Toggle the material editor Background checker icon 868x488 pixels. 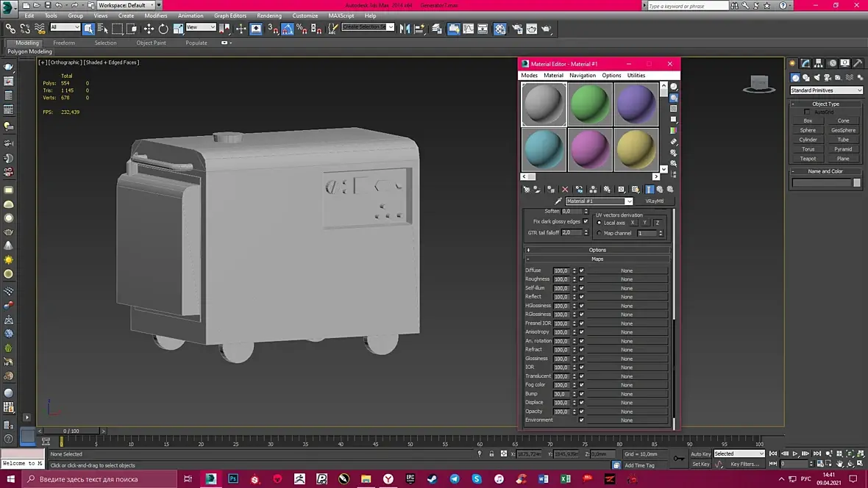(x=673, y=109)
